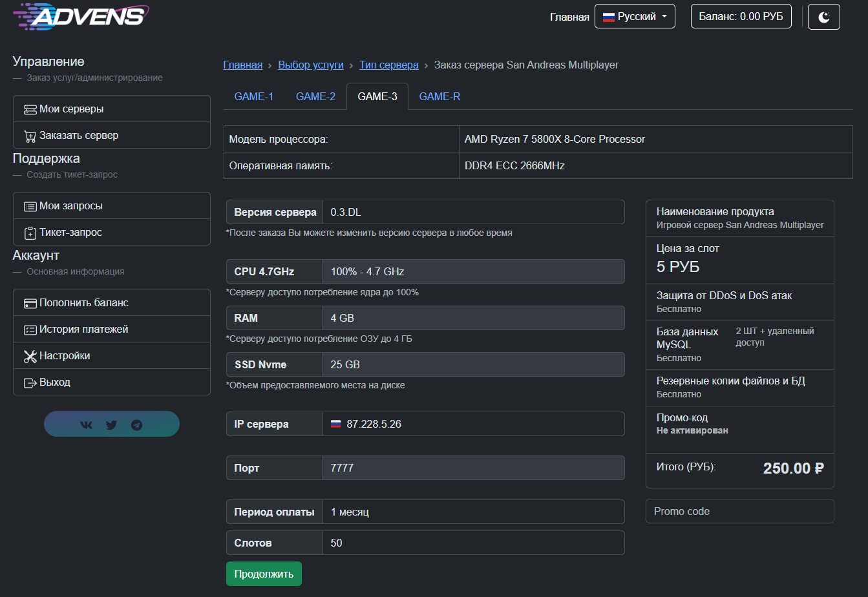
Task: Go to Главная in top navigation
Action: [x=569, y=17]
